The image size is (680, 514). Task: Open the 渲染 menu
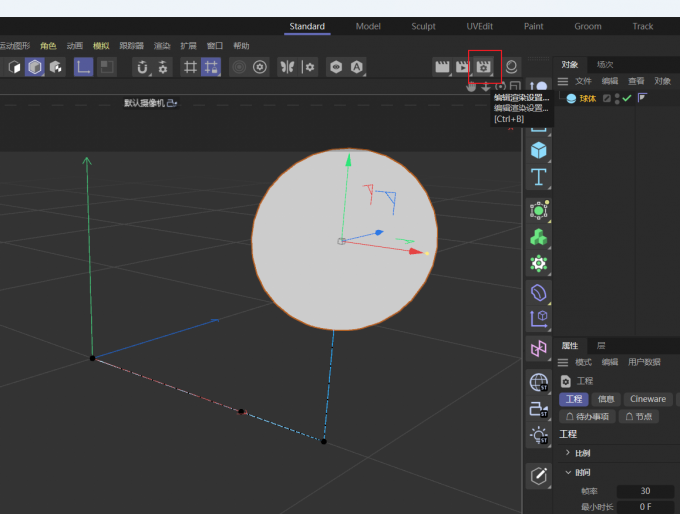[x=162, y=46]
